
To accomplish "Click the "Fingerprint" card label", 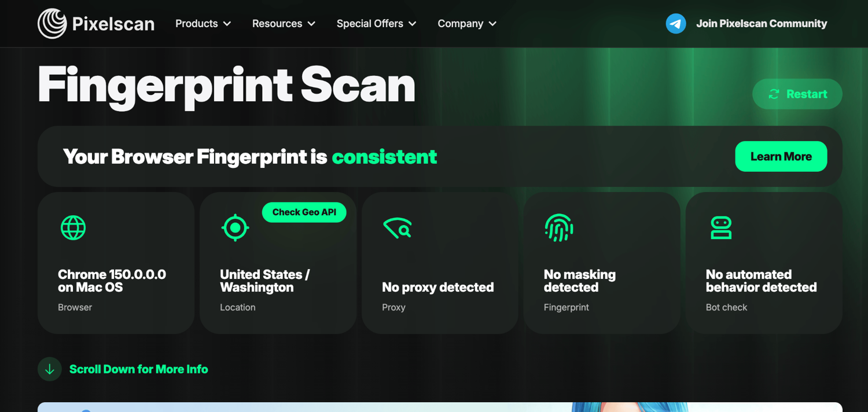I will click(x=567, y=307).
